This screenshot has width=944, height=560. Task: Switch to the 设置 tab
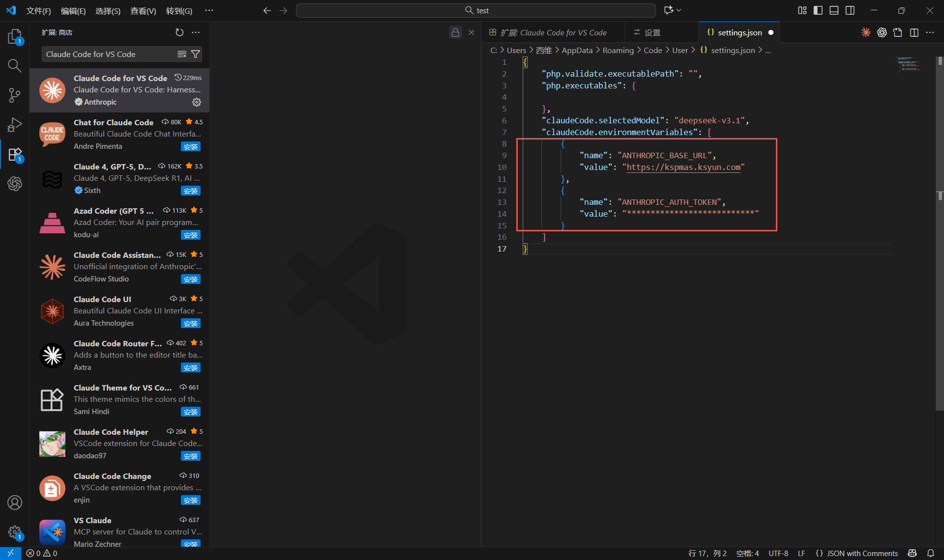click(652, 32)
